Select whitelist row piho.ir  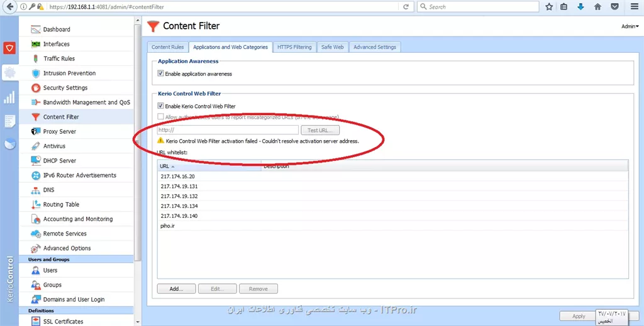point(392,225)
